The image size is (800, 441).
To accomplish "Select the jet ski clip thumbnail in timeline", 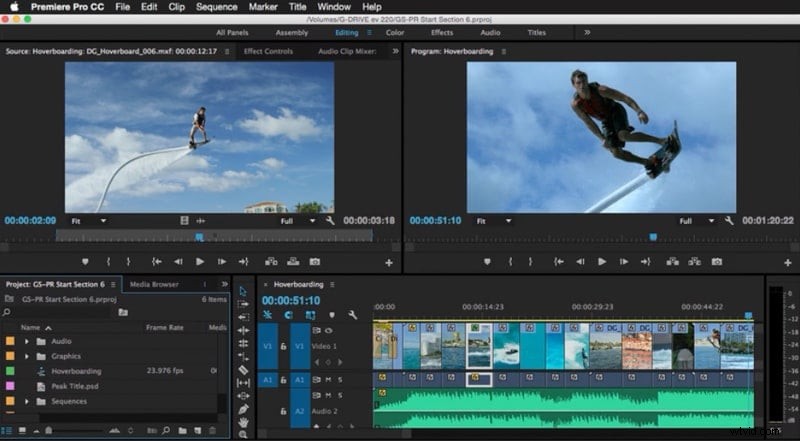I will 507,346.
